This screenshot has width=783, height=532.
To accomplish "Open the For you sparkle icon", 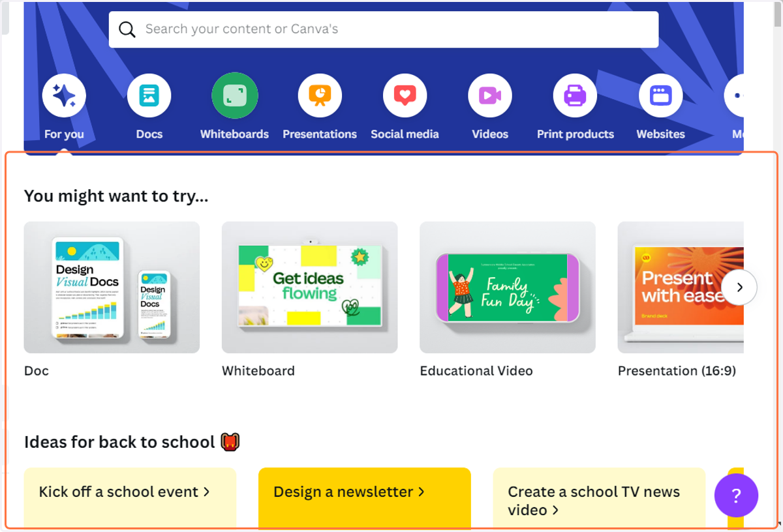I will point(64,96).
